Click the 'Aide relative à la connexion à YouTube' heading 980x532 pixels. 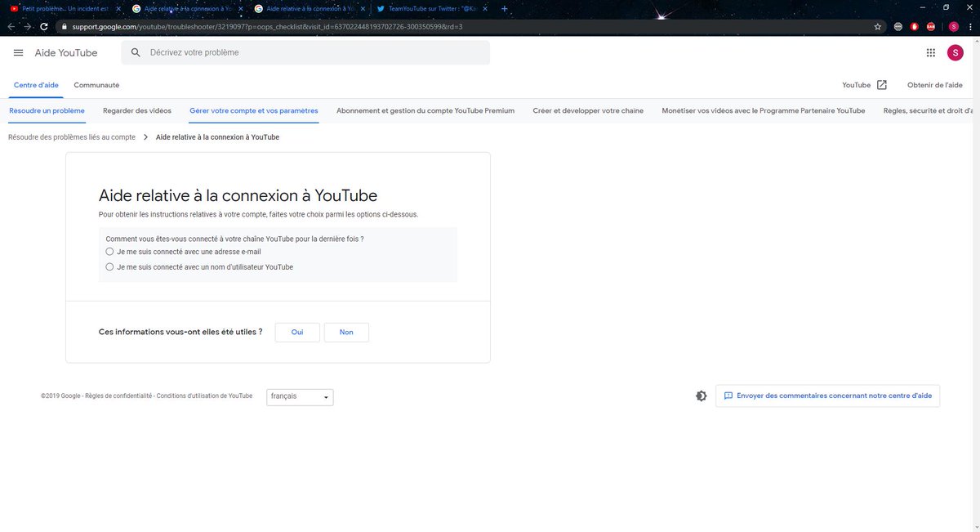(x=238, y=195)
